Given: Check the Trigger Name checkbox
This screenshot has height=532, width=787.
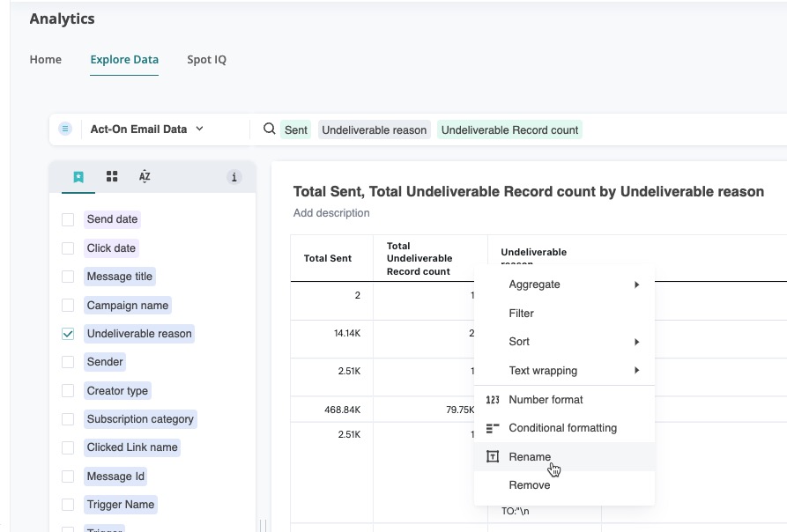Looking at the screenshot, I should coord(68,505).
